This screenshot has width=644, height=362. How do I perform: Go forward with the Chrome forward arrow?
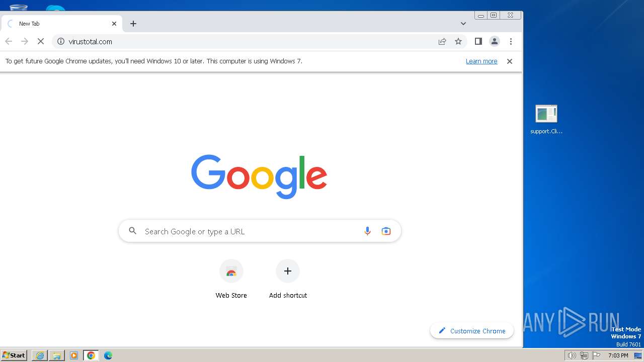point(25,42)
